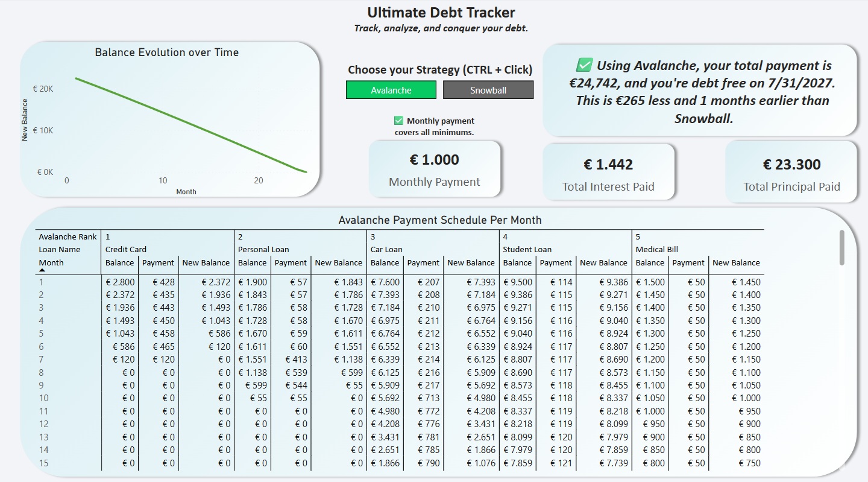Click the € 9.500 Student Loan balance cell
Viewport: 868px width, 482px height.
(518, 282)
